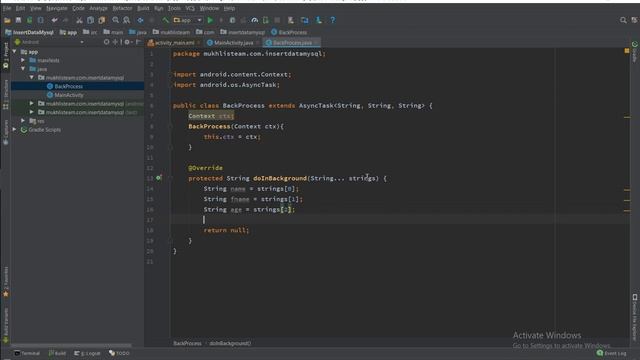Open the Terminal tool window
The height and width of the screenshot is (360, 640).
pyautogui.click(x=27, y=353)
